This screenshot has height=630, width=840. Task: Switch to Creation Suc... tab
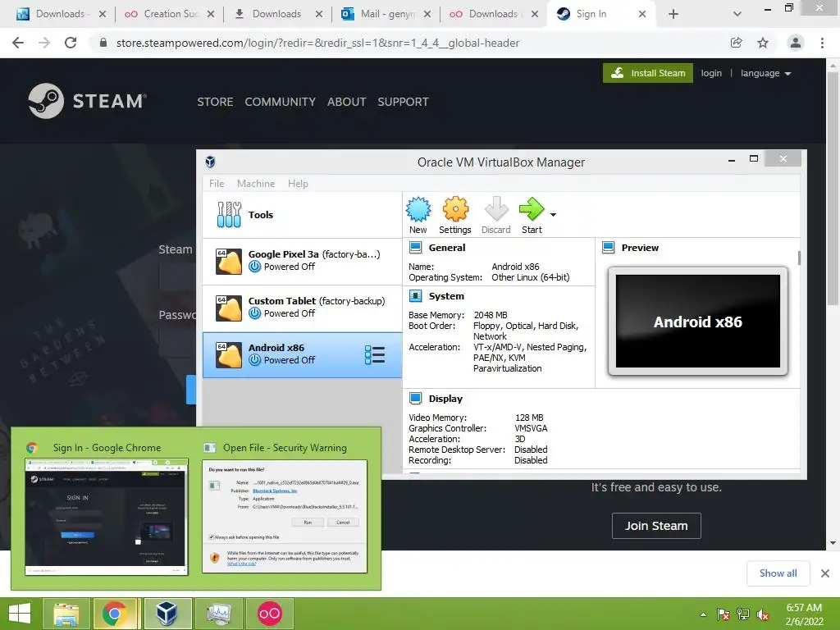[x=169, y=14]
